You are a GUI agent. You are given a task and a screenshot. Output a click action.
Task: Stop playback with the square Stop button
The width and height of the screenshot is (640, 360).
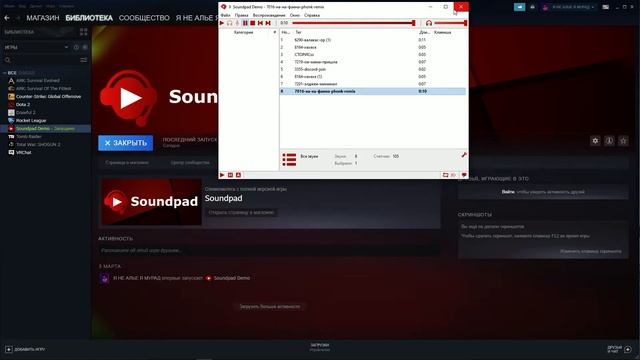[253, 23]
